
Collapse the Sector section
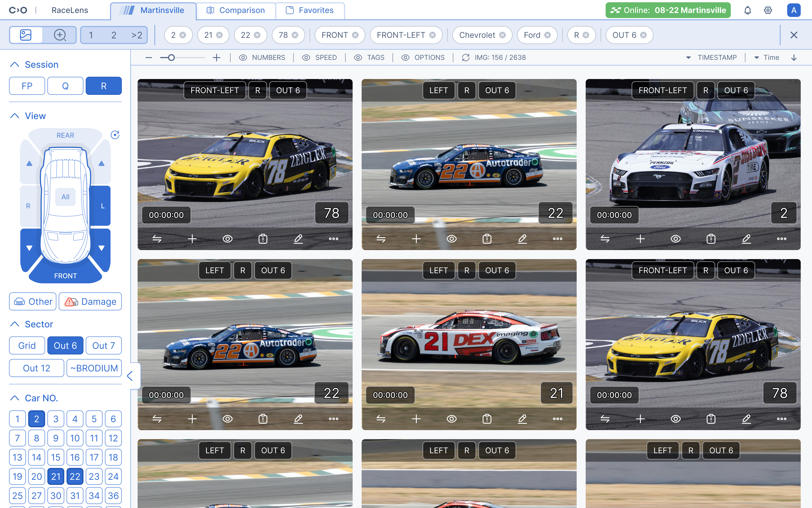[15, 324]
